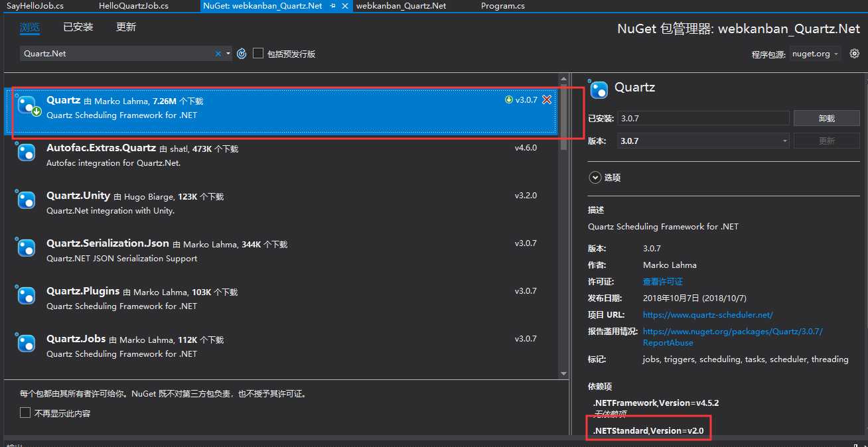The height and width of the screenshot is (447, 868).
Task: Click the 卸载 uninstall button
Action: click(x=826, y=118)
